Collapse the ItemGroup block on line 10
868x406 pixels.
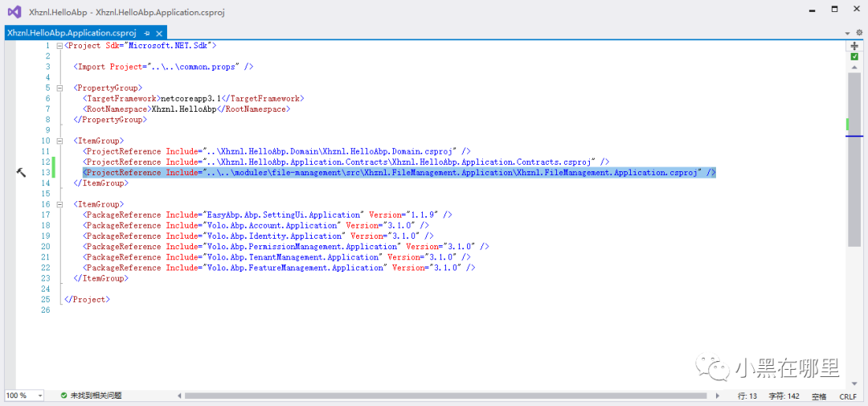59,141
